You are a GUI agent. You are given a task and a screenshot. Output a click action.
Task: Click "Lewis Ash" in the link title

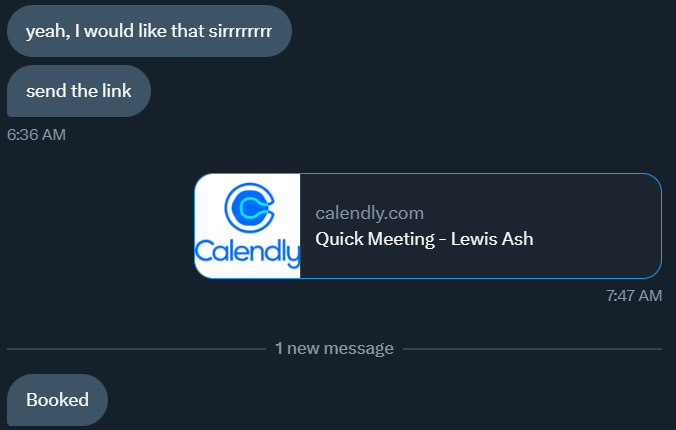pyautogui.click(x=494, y=239)
